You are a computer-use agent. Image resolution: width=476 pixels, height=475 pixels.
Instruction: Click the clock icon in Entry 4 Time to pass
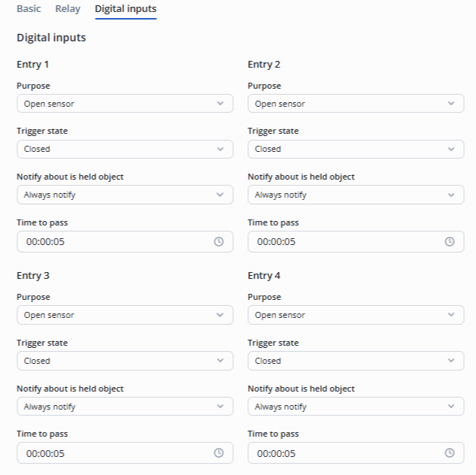(x=450, y=453)
